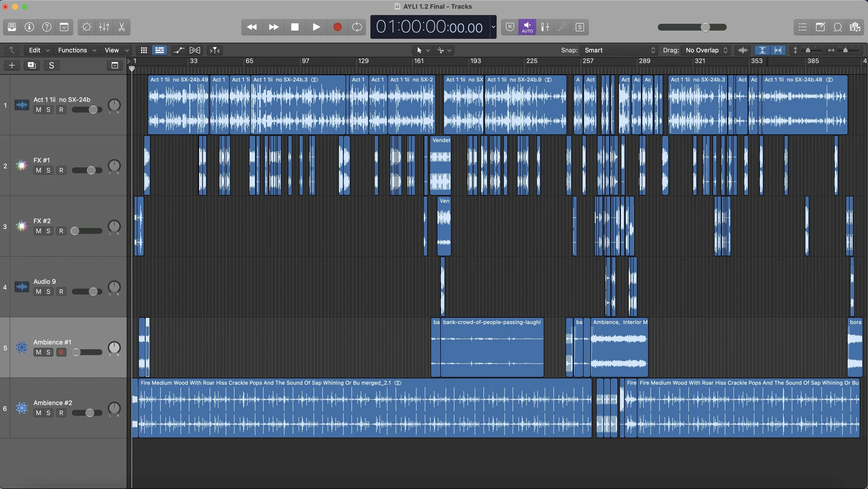Solo the Audio 9 track
The width and height of the screenshot is (868, 489).
tap(48, 292)
